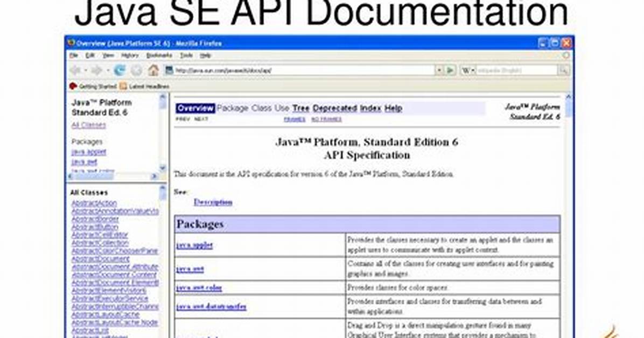
Task: Select the Overview navigation tab
Action: (x=195, y=108)
